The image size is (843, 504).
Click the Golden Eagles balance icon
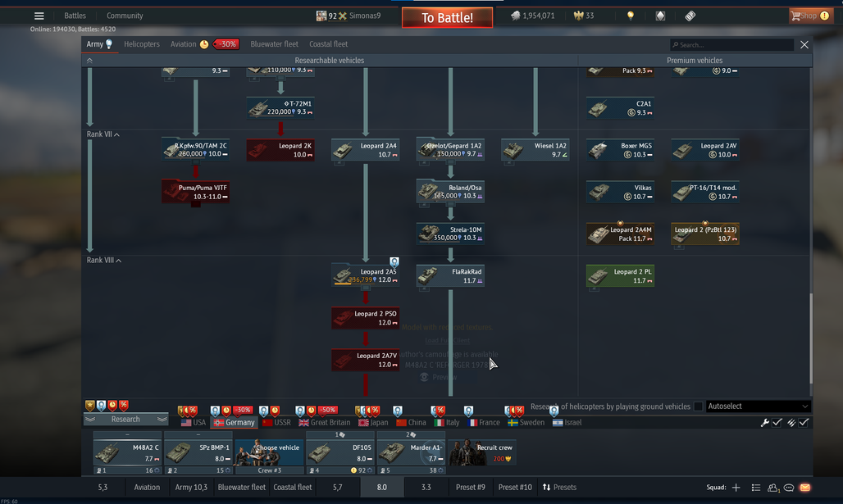click(578, 16)
